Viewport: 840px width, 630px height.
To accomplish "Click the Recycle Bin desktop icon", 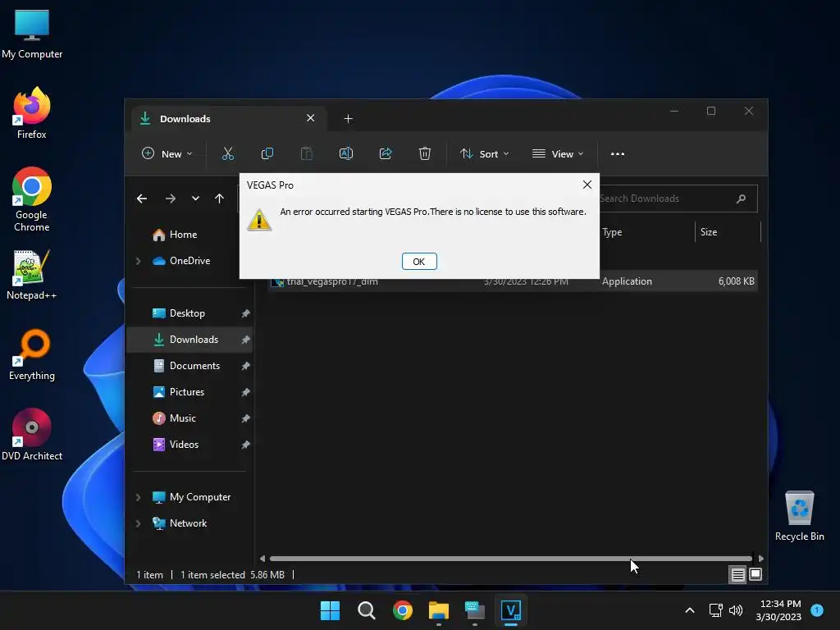I will click(799, 516).
